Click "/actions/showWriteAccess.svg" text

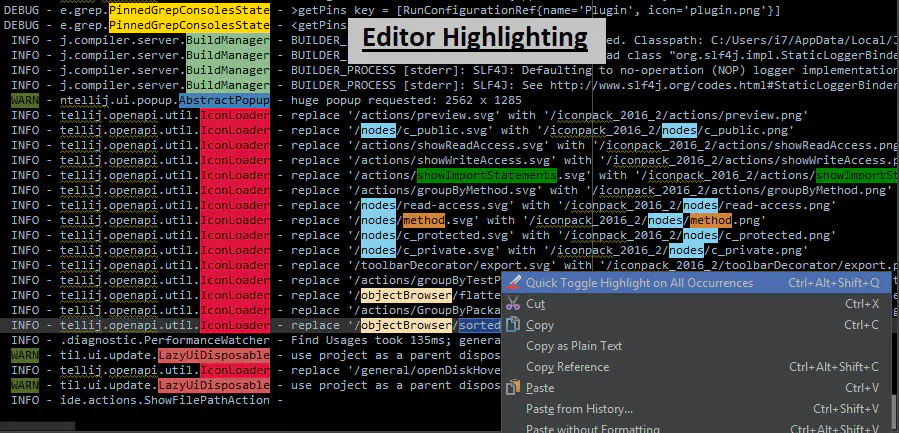452,161
